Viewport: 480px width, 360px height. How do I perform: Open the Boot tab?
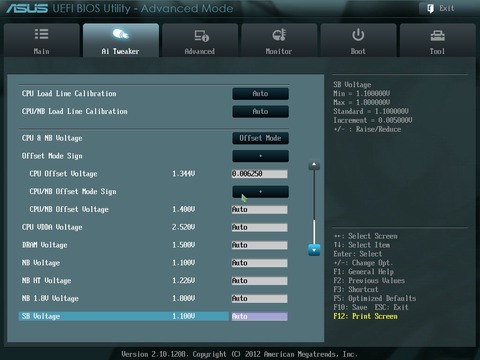(358, 40)
